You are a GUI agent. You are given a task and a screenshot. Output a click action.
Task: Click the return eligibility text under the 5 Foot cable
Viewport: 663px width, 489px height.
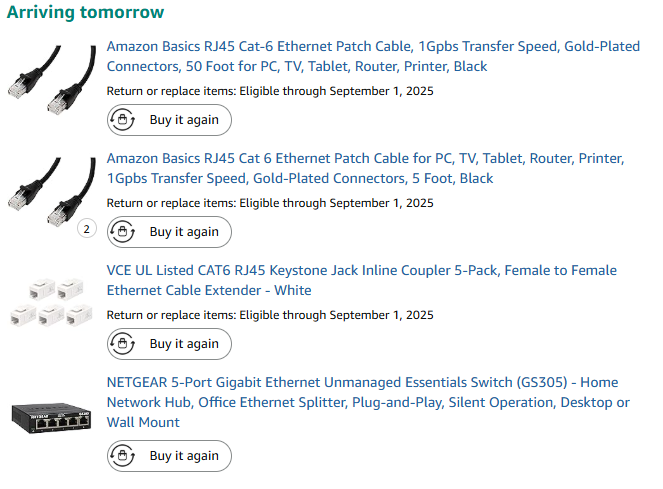click(x=270, y=203)
